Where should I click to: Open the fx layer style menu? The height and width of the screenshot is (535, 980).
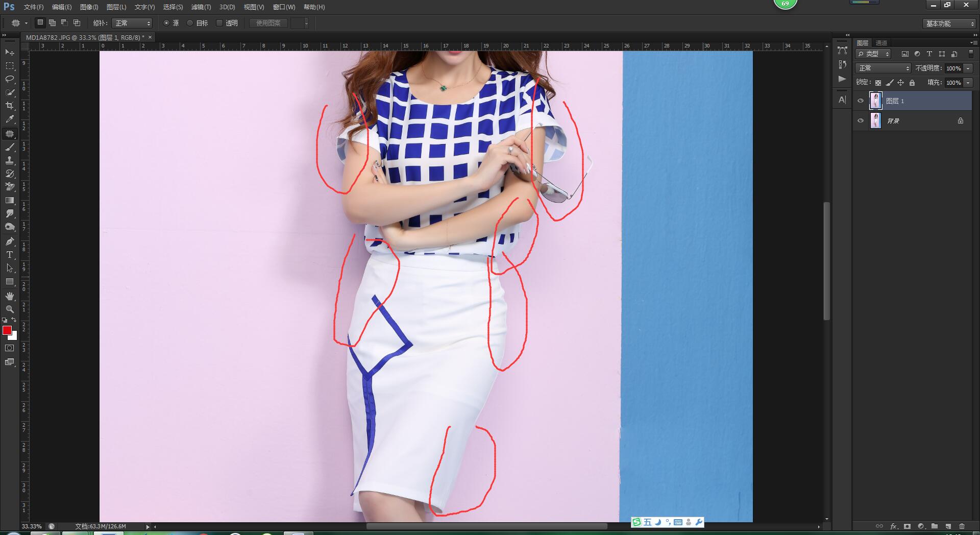[894, 526]
